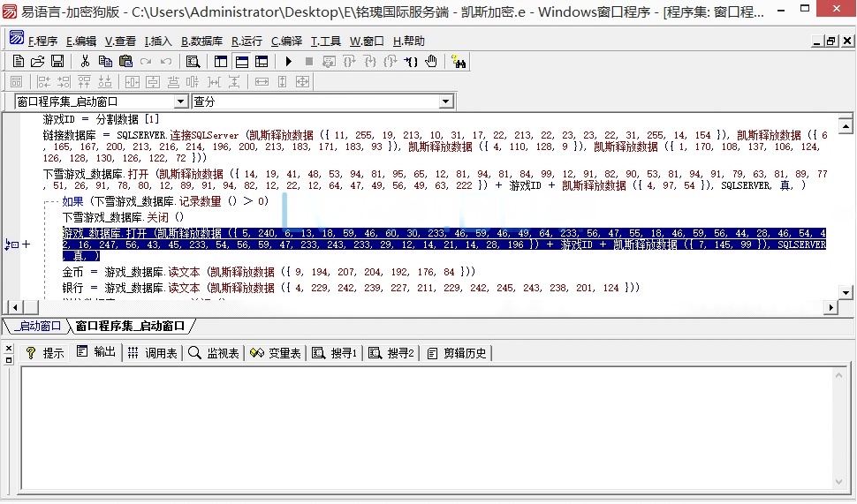Click the Paste clipboard icon
The height and width of the screenshot is (504, 857).
pyautogui.click(x=125, y=62)
